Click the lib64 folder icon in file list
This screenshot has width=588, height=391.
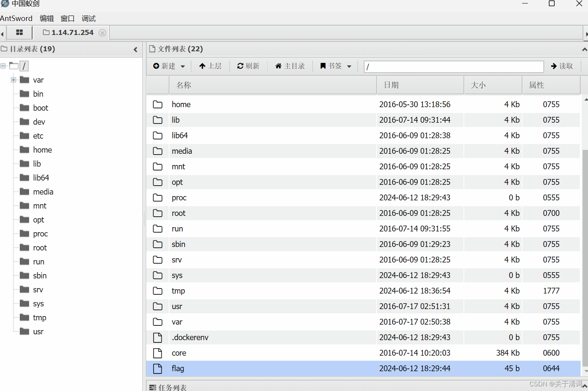[x=157, y=136]
